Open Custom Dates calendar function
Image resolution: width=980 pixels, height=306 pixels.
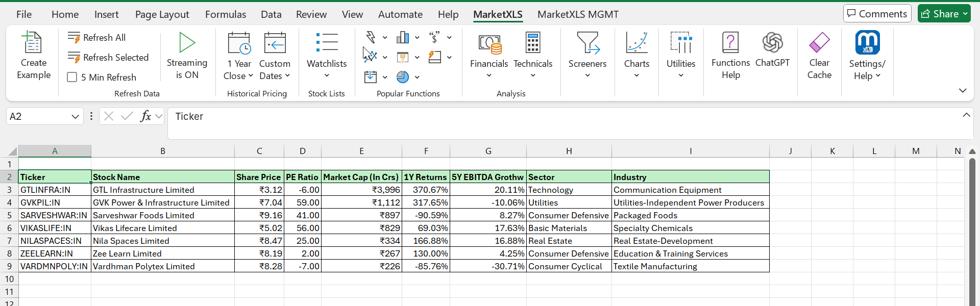(x=275, y=55)
